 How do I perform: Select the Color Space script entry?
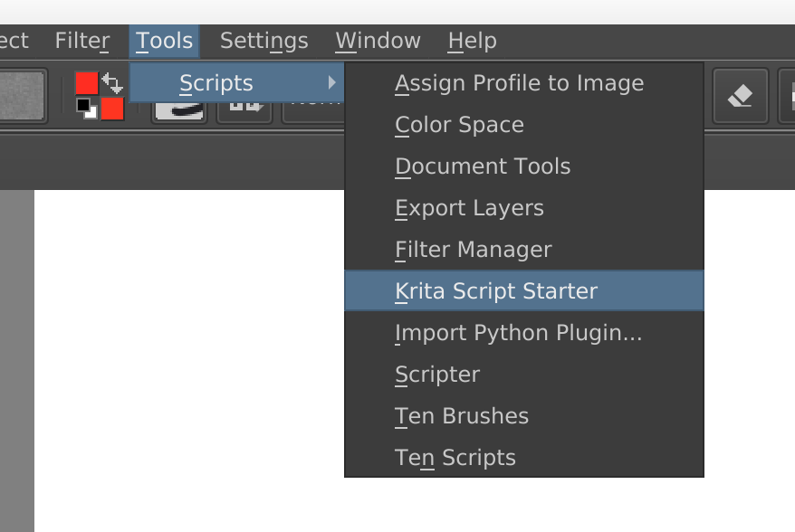click(x=459, y=125)
